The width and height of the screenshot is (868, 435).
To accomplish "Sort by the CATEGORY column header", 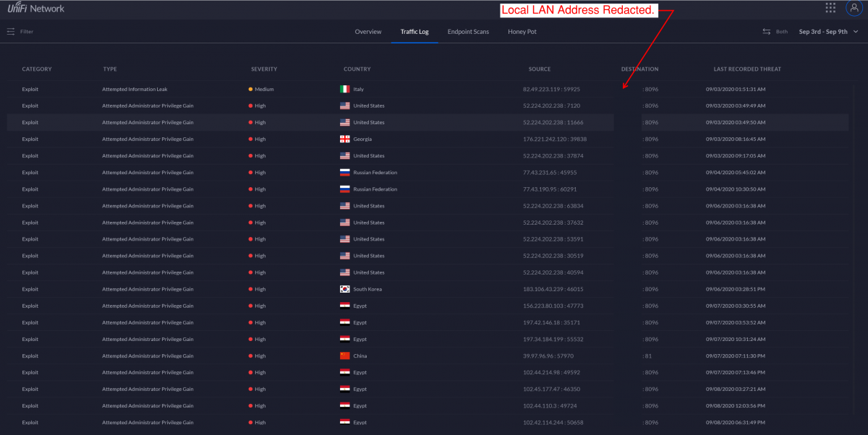I will point(37,69).
